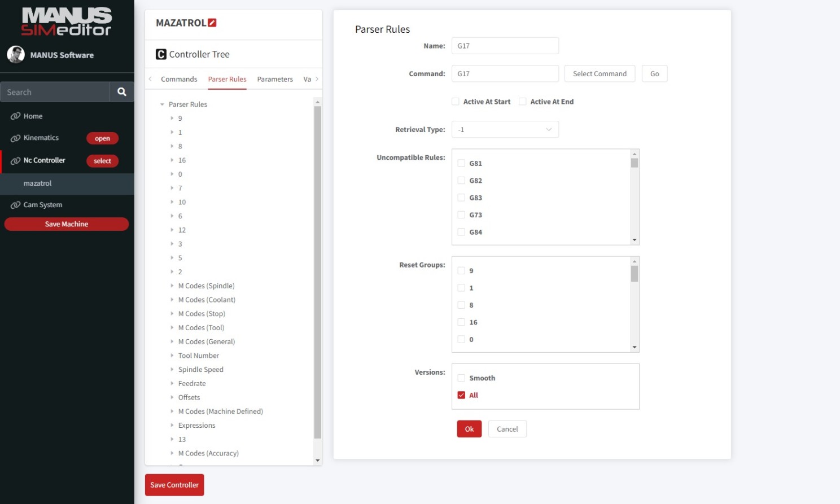Check G82 in Uncompatible Rules
The image size is (840, 504).
tap(461, 181)
